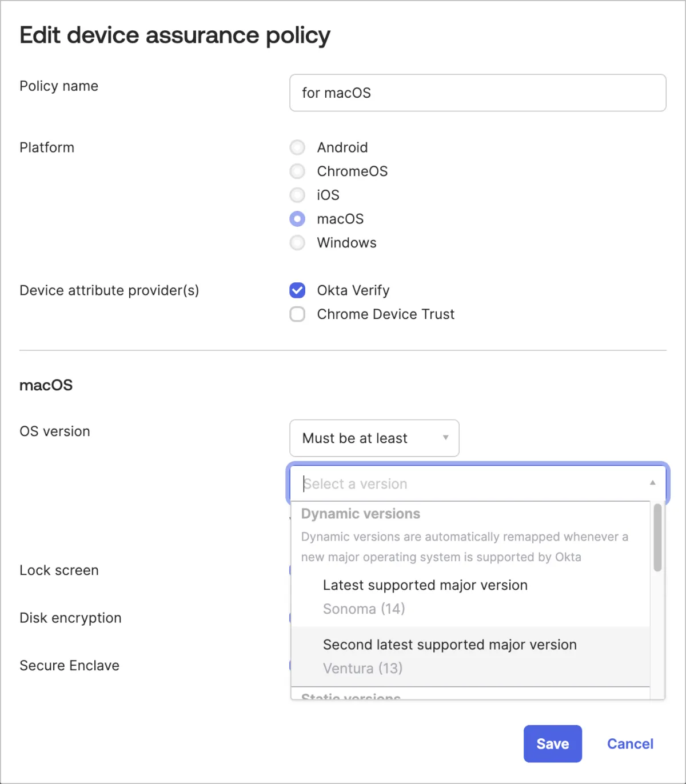Choose Latest supported major version Sonoma

coord(425,597)
